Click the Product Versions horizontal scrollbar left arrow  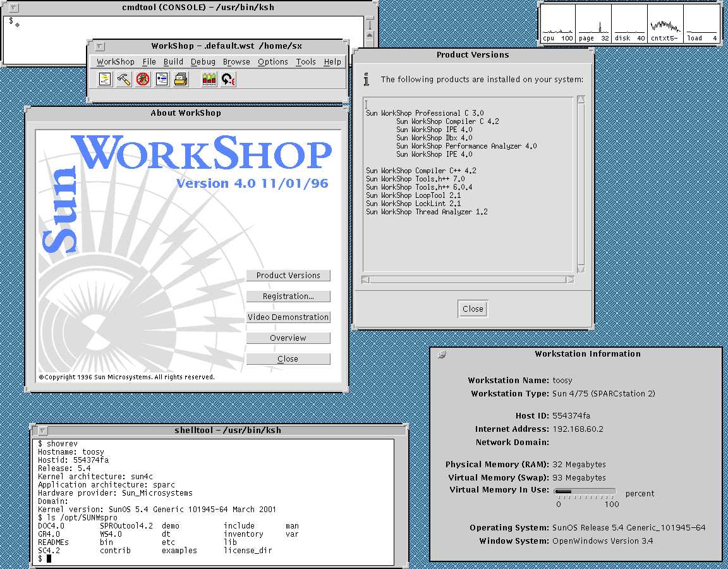pyautogui.click(x=365, y=279)
